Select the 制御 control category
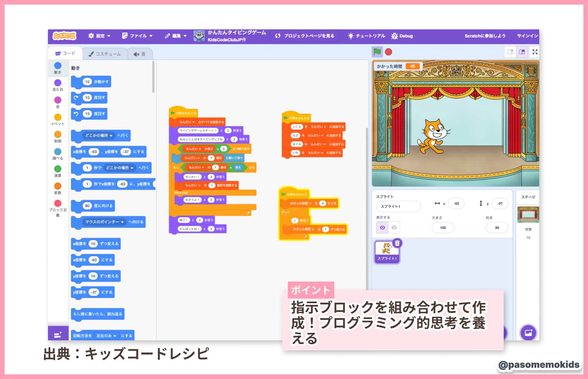Viewport: 588px width, 379px height. tap(58, 137)
